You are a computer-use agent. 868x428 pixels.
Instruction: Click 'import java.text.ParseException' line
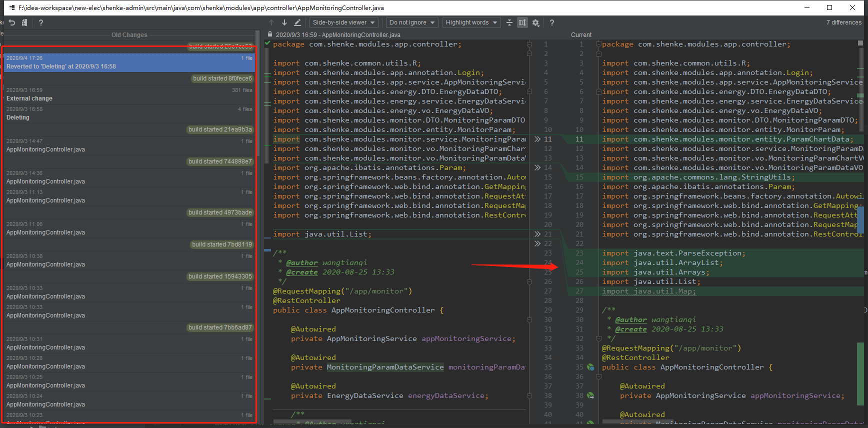pos(673,253)
